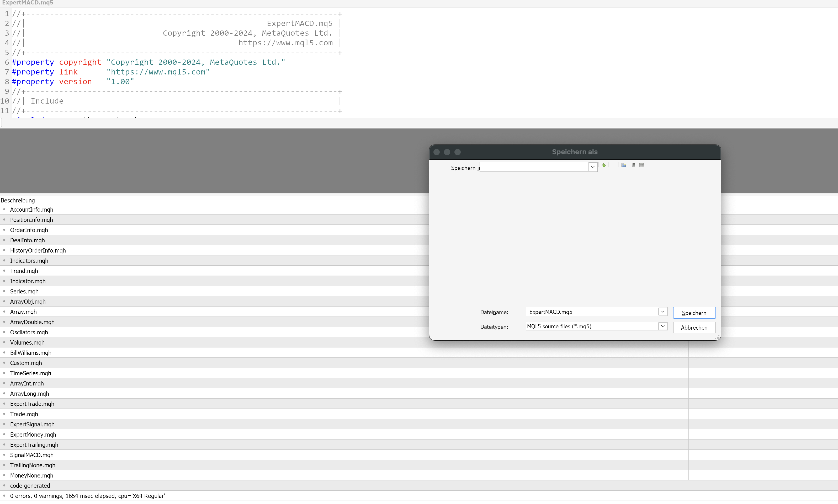The width and height of the screenshot is (838, 504).
Task: Click the Speichern button
Action: (694, 313)
